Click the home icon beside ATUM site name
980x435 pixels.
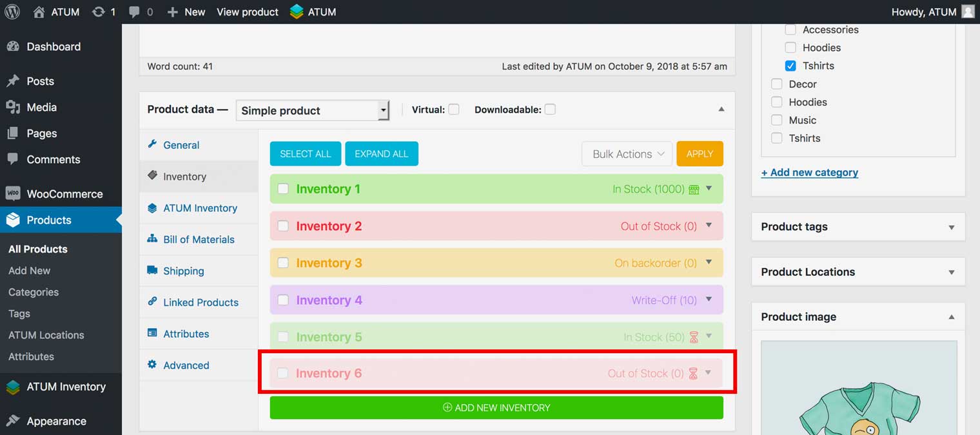[x=39, y=12]
